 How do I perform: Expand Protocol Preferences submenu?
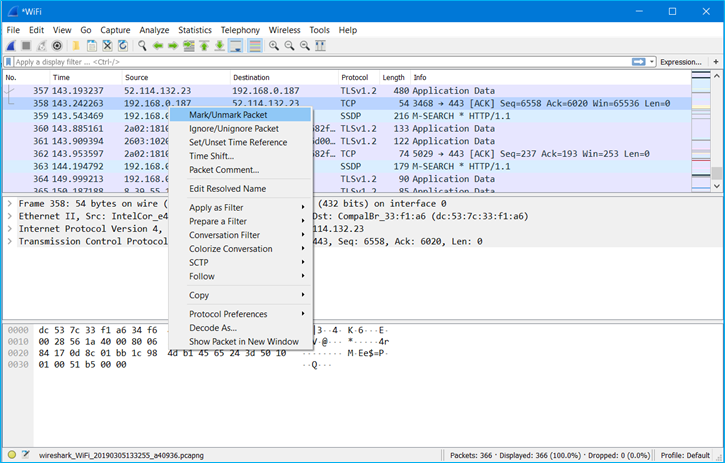(240, 314)
